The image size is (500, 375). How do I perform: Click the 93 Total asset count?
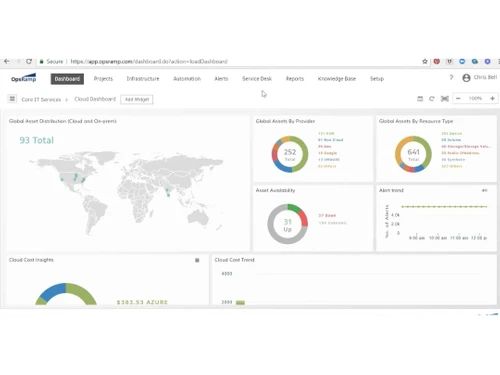37,140
